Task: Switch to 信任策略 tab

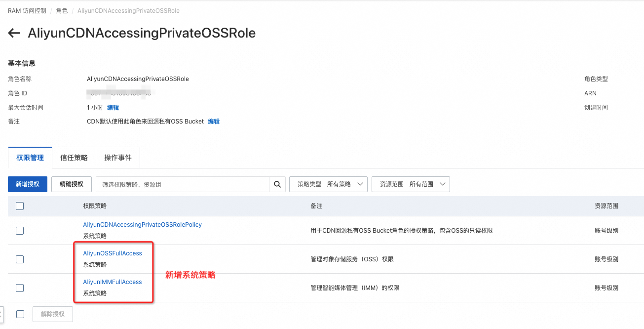Action: click(74, 158)
